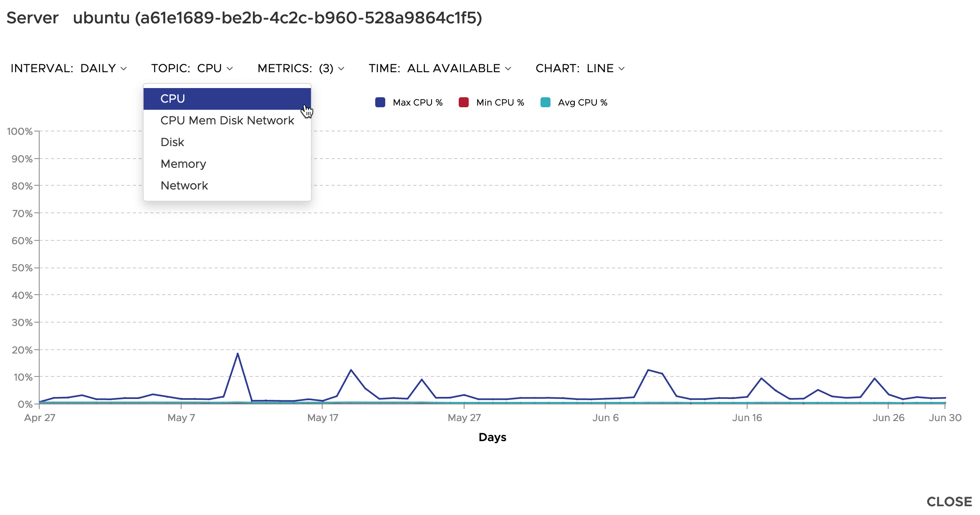Open the TIME: ALL AVAILABLE dropdown
The height and width of the screenshot is (515, 980).
pos(440,68)
